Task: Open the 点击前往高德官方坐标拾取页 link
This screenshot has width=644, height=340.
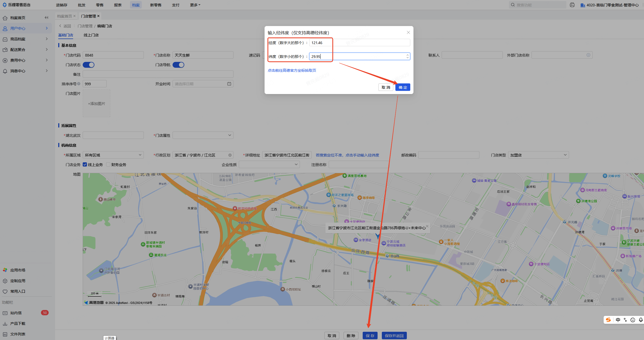Action: coord(292,70)
